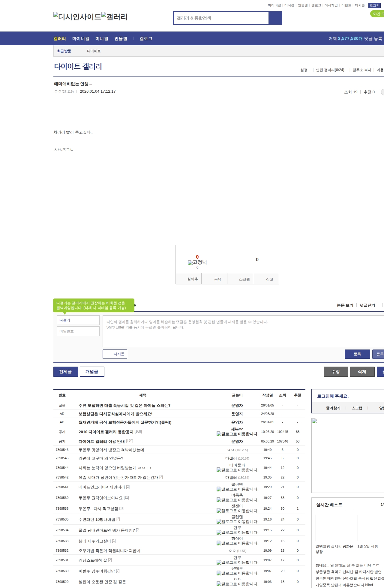
Task: Open notice post 다이어트 갤러리 이용 안내
Action: tap(102, 441)
